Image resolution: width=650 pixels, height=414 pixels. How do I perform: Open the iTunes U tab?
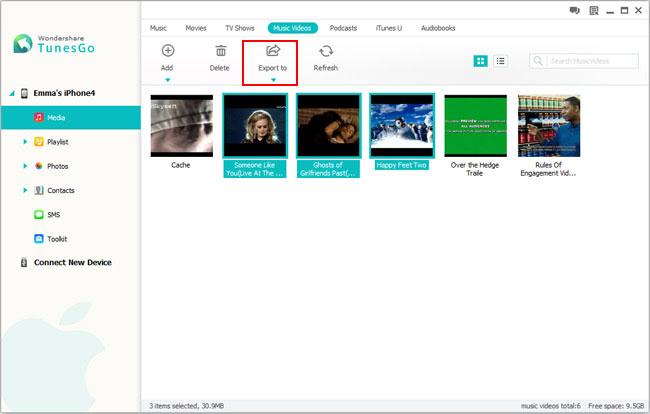coord(388,28)
